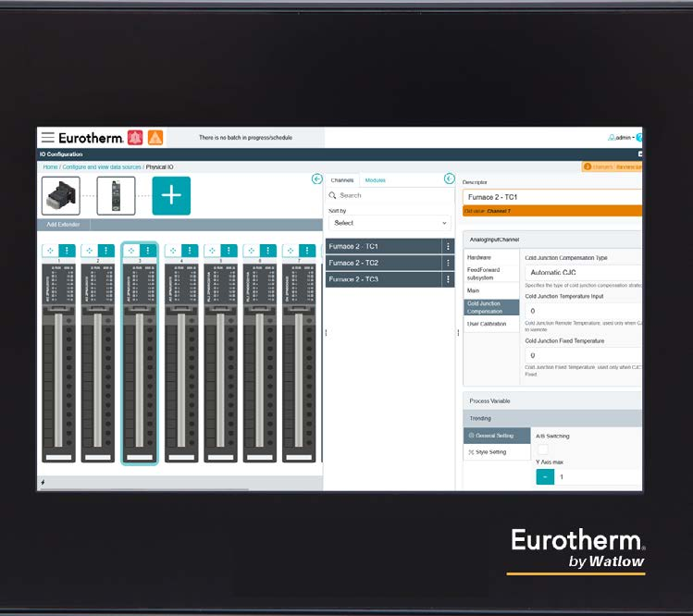Open the orange warning triangle icon

point(155,138)
